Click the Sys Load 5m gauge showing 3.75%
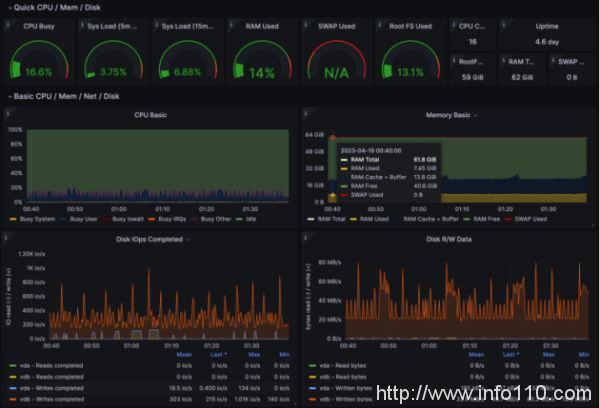600x408 pixels. [x=112, y=62]
